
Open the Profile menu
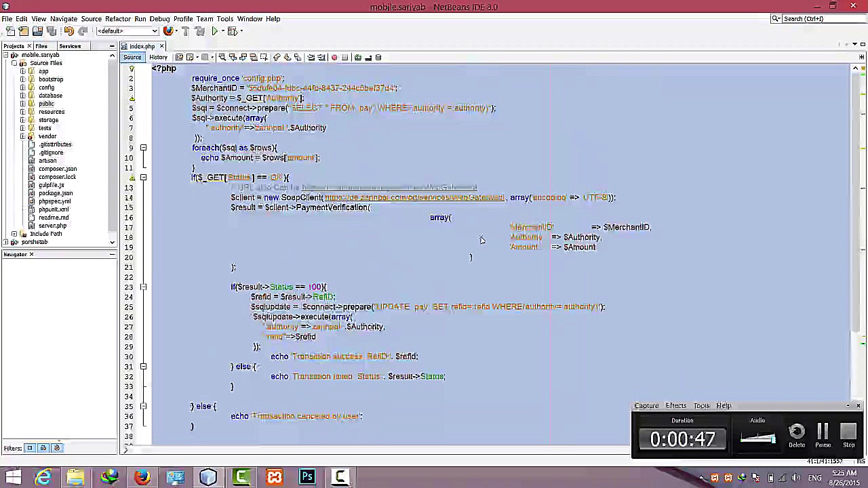point(183,19)
